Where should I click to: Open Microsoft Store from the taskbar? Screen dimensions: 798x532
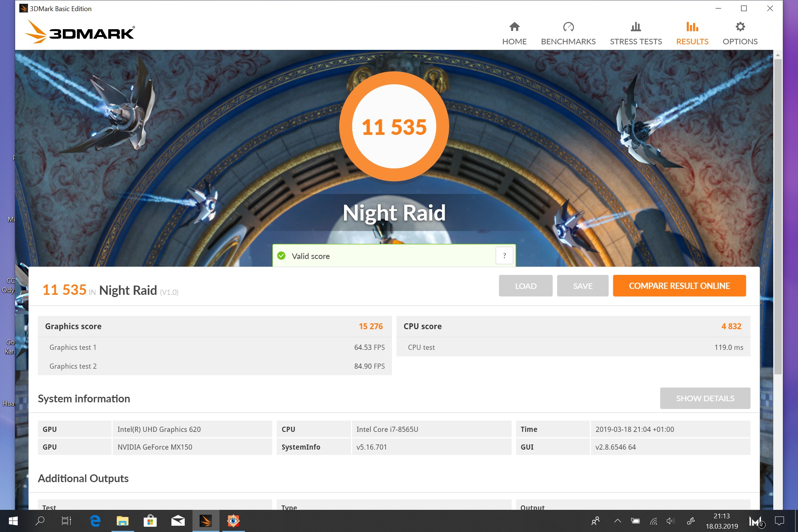(x=150, y=521)
